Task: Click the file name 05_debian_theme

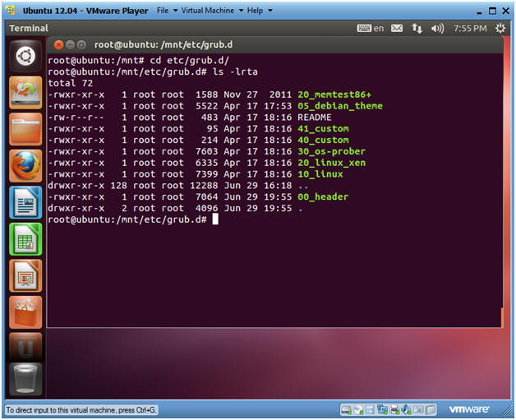Action: pyautogui.click(x=340, y=106)
